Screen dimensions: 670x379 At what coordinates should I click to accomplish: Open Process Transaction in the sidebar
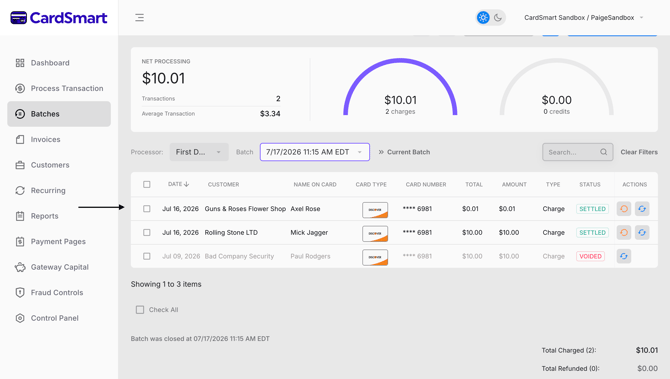(59, 88)
